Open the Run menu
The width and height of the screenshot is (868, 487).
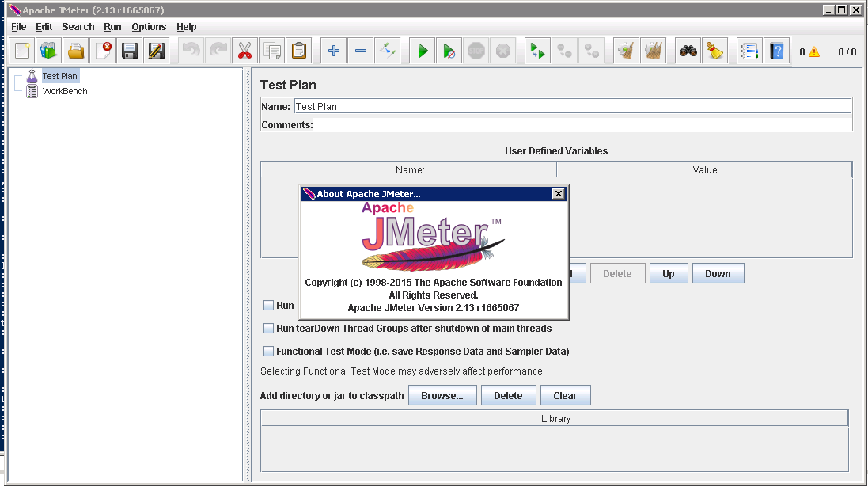click(x=112, y=27)
